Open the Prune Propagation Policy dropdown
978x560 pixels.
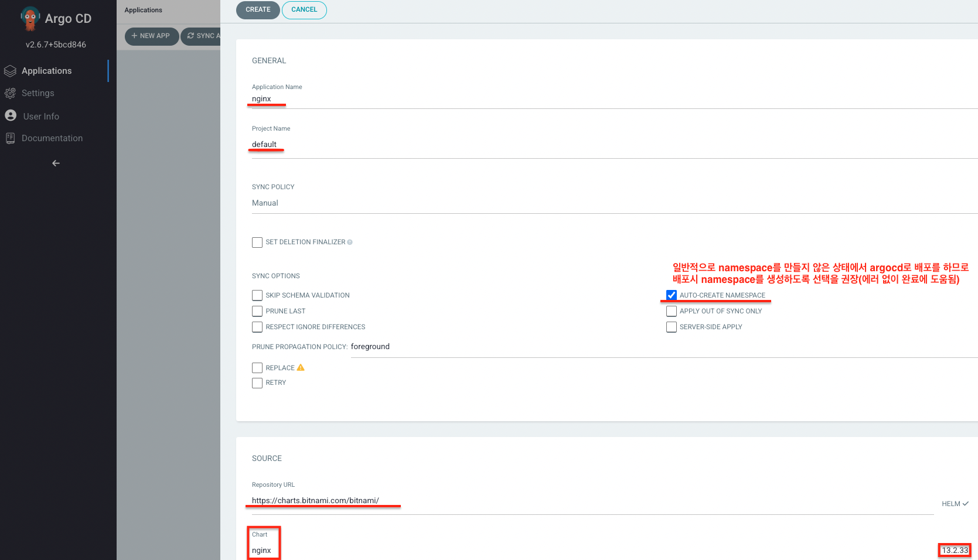click(x=665, y=347)
